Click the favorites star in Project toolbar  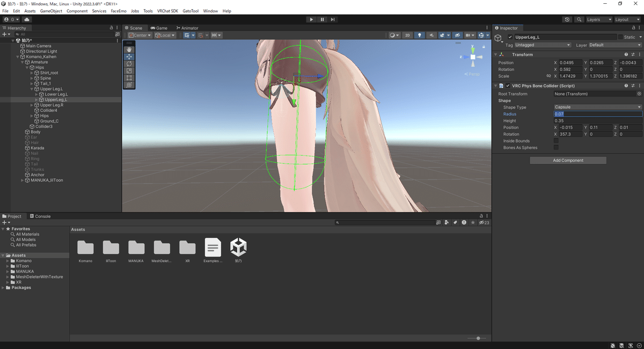472,222
